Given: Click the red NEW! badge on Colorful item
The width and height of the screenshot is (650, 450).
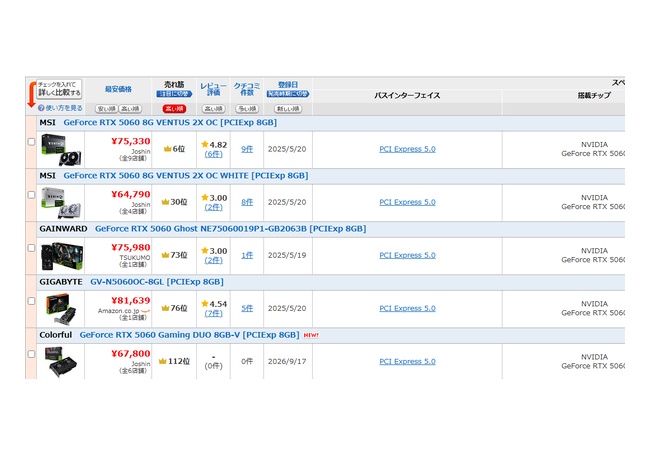Looking at the screenshot, I should tap(311, 335).
